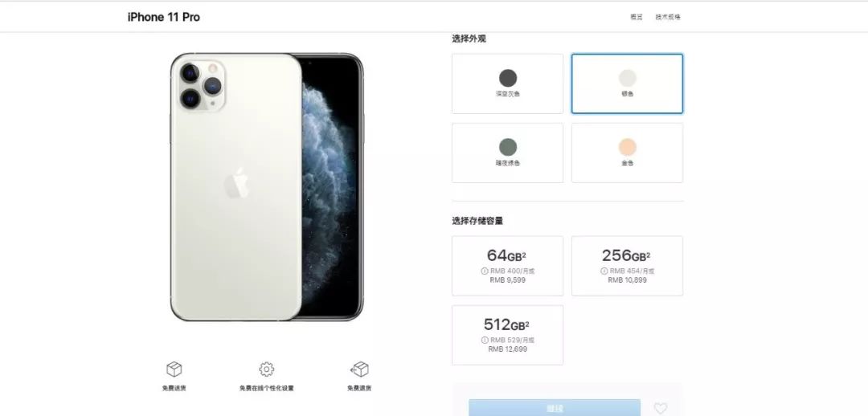Click the free shipping box icon
Screen dimensions: 868x416
pyautogui.click(x=174, y=369)
